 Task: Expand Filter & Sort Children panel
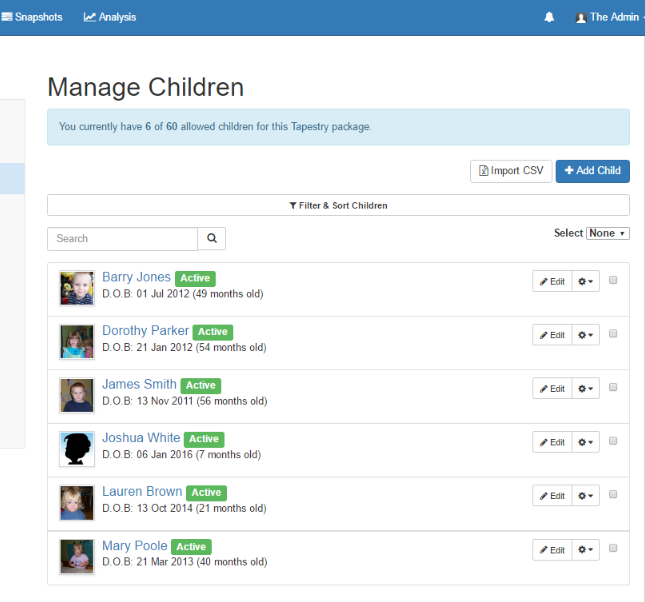coord(338,205)
